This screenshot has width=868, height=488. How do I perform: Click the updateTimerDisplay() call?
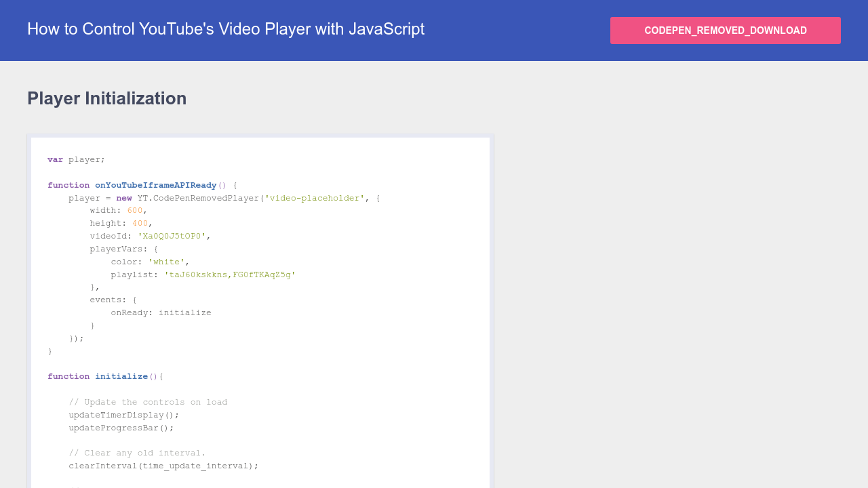(x=124, y=415)
